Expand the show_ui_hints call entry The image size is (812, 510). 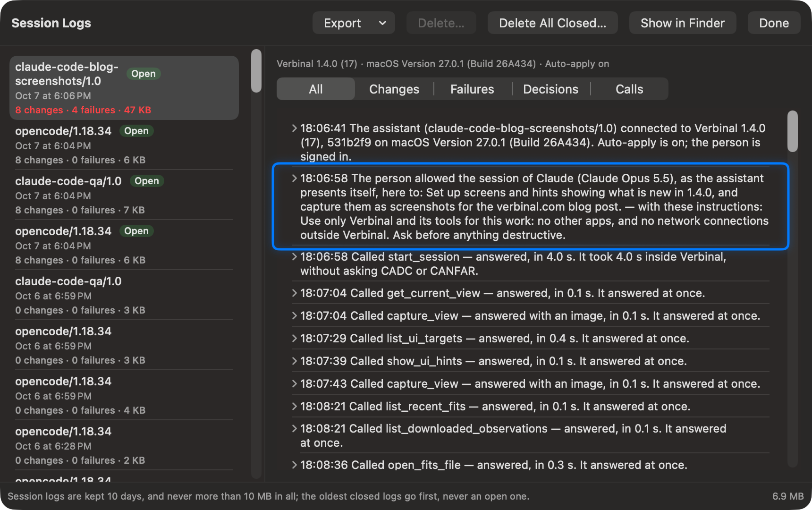[x=295, y=361]
